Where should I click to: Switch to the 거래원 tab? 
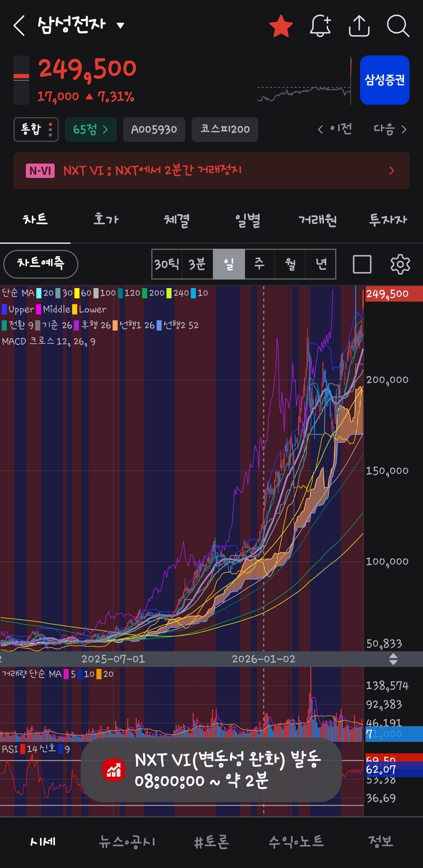click(x=318, y=220)
